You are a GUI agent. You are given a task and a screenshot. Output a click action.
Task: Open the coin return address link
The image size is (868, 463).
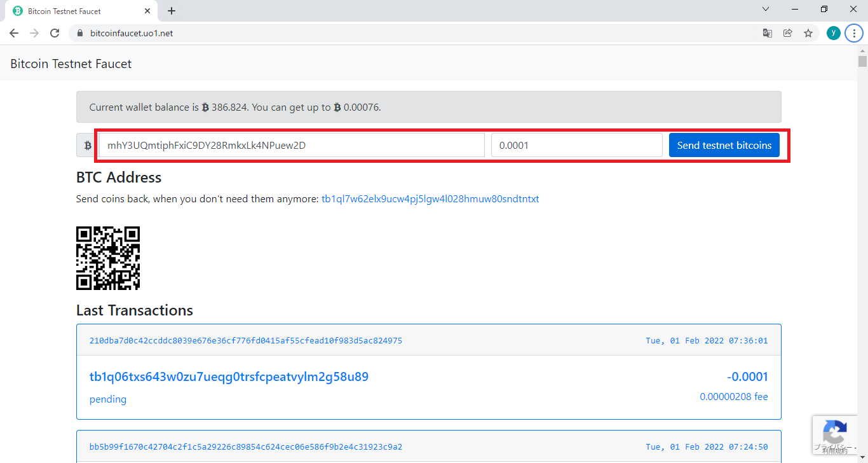click(x=430, y=198)
